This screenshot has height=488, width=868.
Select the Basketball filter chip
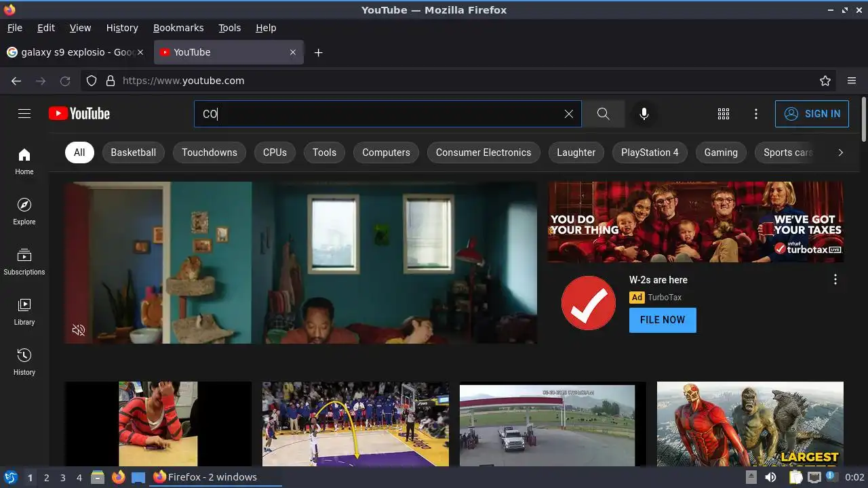[133, 152]
